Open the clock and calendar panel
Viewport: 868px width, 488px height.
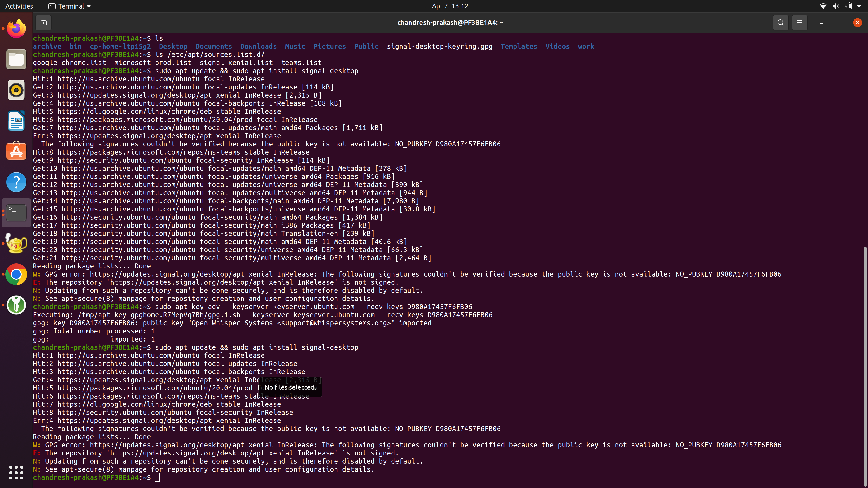[450, 6]
